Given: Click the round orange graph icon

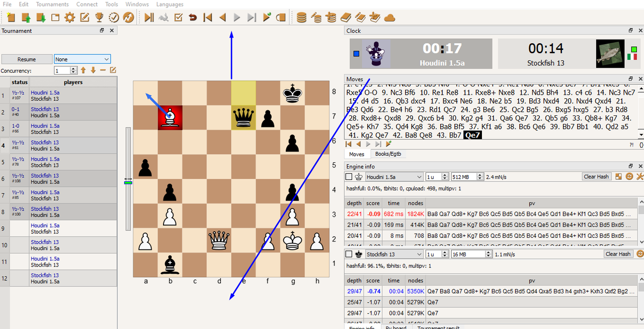Looking at the screenshot, I should pos(128,17).
